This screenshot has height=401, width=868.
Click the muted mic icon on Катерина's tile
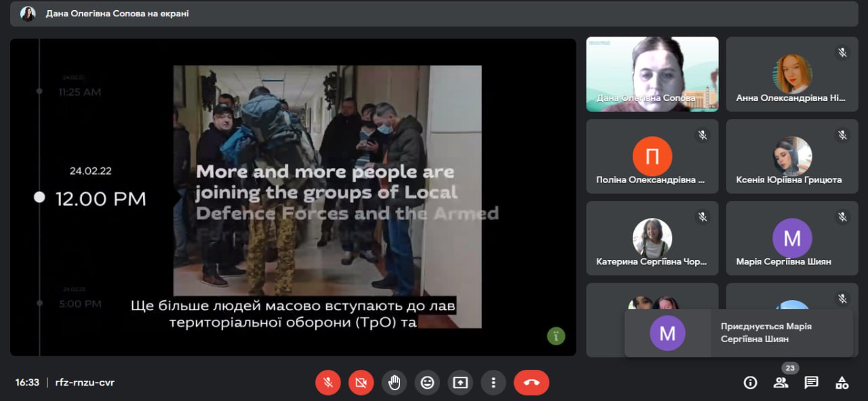point(703,217)
